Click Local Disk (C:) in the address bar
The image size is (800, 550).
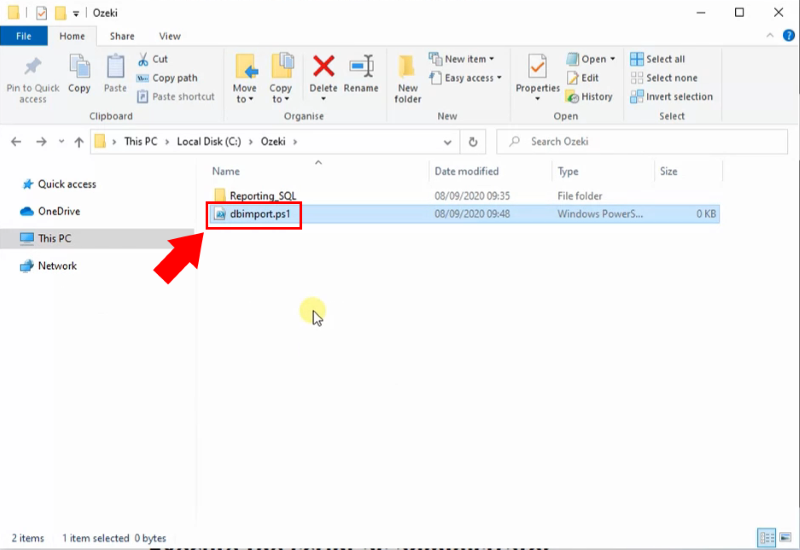pos(209,141)
